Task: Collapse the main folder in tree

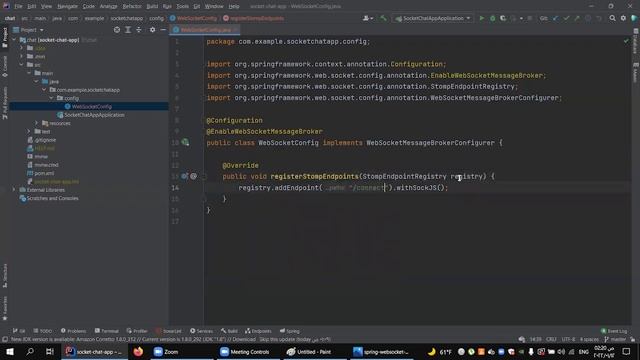Action: click(x=29, y=73)
